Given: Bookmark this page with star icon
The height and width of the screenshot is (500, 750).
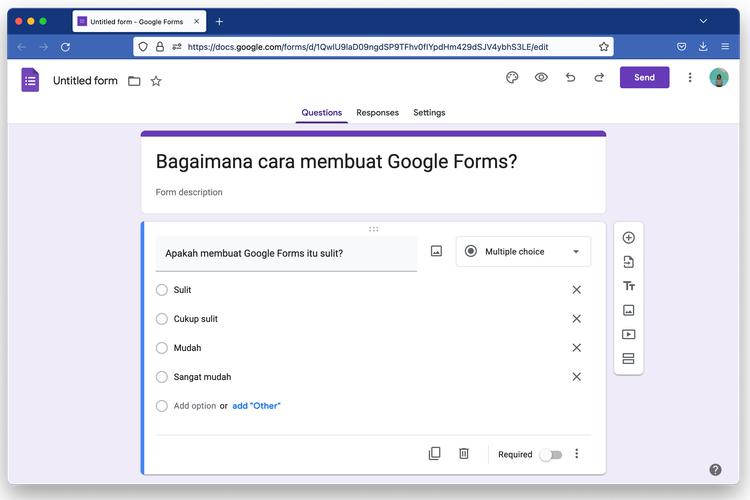Looking at the screenshot, I should pyautogui.click(x=604, y=47).
